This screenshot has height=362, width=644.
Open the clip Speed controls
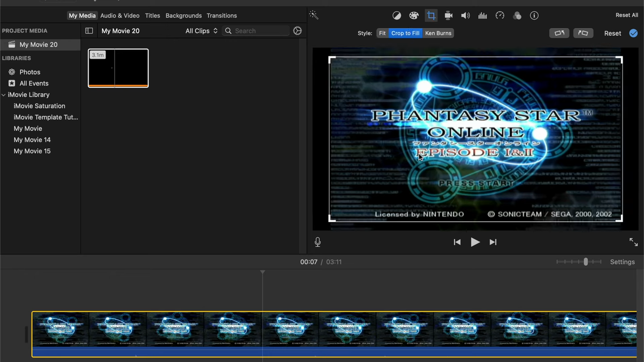point(500,16)
